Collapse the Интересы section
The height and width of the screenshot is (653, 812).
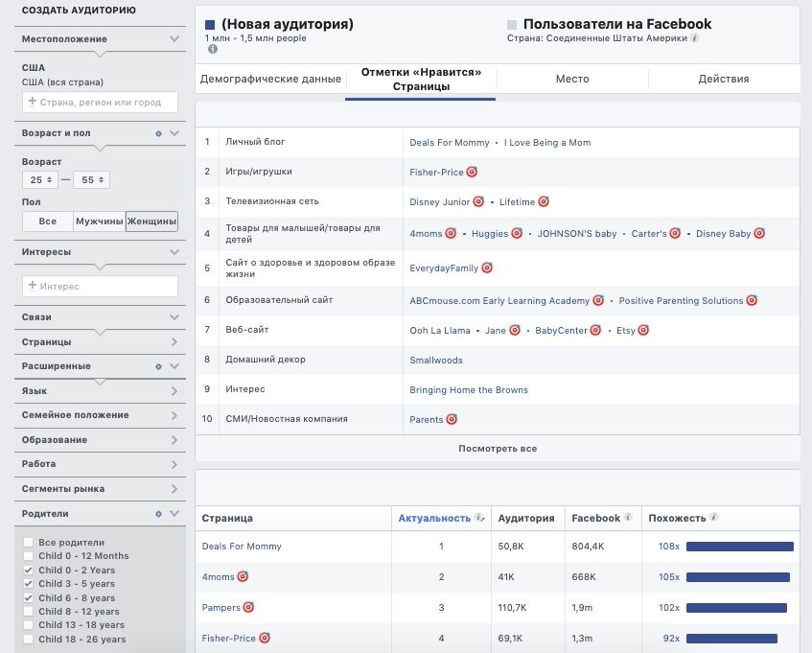pyautogui.click(x=174, y=251)
